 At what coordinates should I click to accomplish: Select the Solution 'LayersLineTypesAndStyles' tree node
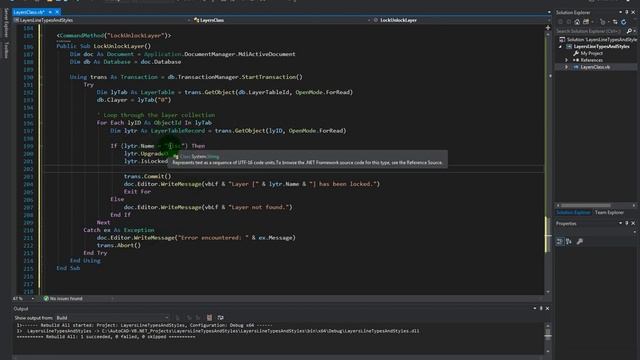point(598,40)
